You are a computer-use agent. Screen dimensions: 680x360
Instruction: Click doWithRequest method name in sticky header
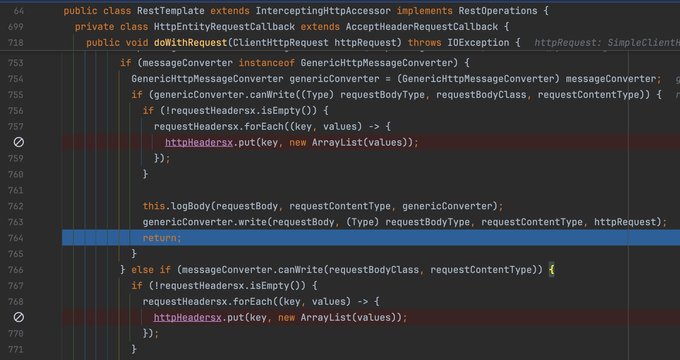pyautogui.click(x=190, y=43)
